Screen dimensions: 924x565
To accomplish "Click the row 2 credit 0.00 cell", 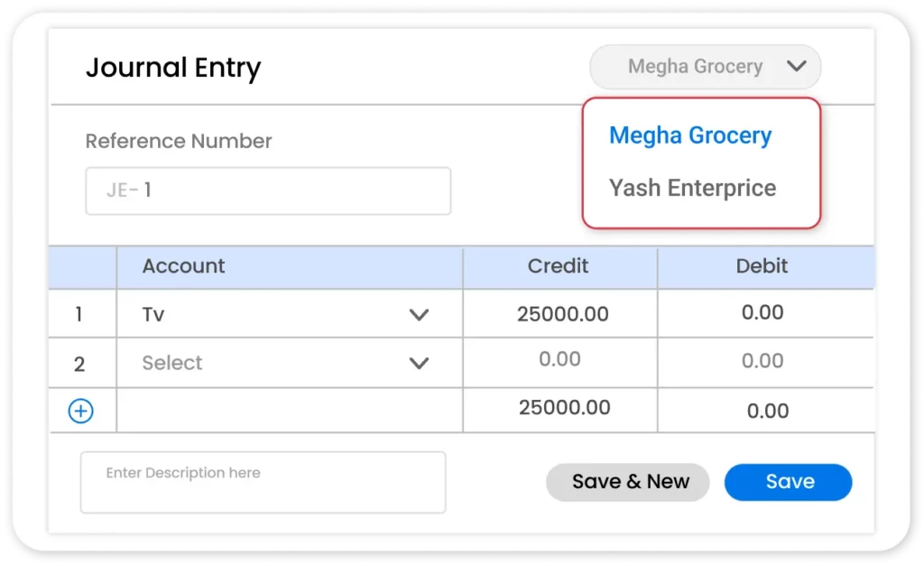I will pyautogui.click(x=559, y=359).
